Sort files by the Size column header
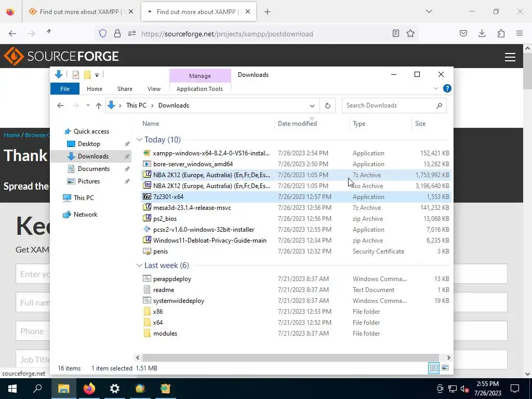Image resolution: width=532 pixels, height=399 pixels. (420, 124)
